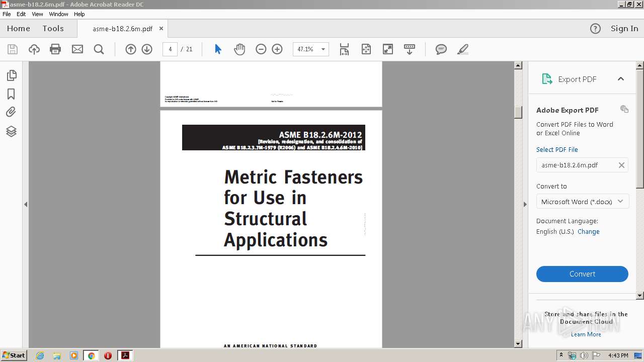Collapse the Export PDF section
644x362 pixels.
[x=621, y=79]
